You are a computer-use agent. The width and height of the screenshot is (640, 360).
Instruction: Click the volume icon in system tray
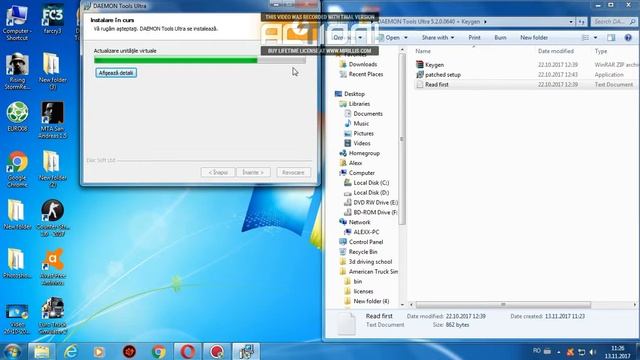click(x=593, y=351)
